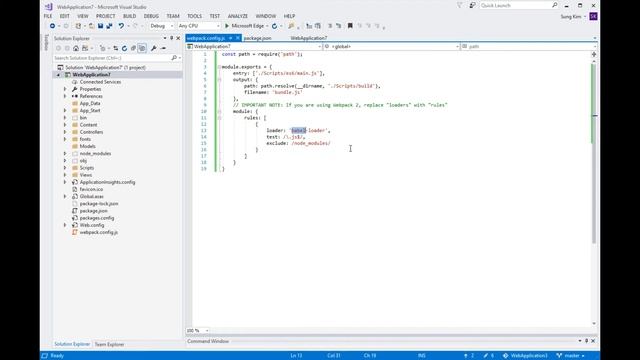Open the global scope dropdown
The image size is (640, 360).
click(x=391, y=47)
